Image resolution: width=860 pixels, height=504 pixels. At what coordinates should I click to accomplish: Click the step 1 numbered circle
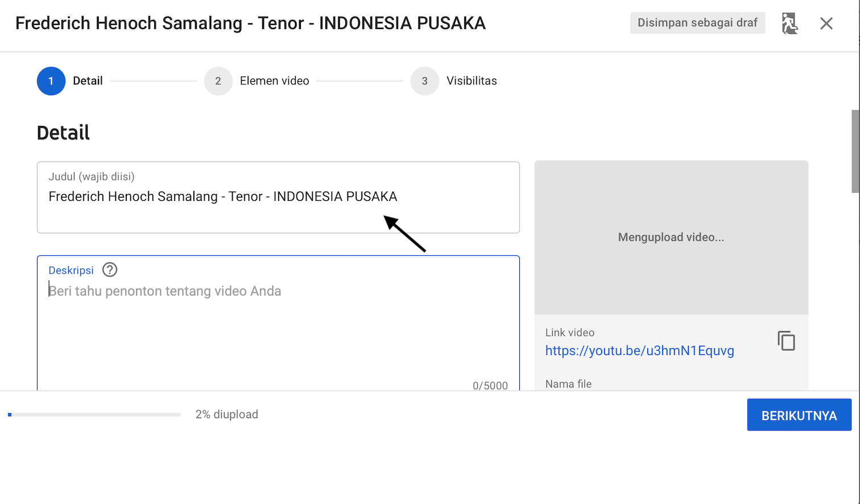click(51, 81)
